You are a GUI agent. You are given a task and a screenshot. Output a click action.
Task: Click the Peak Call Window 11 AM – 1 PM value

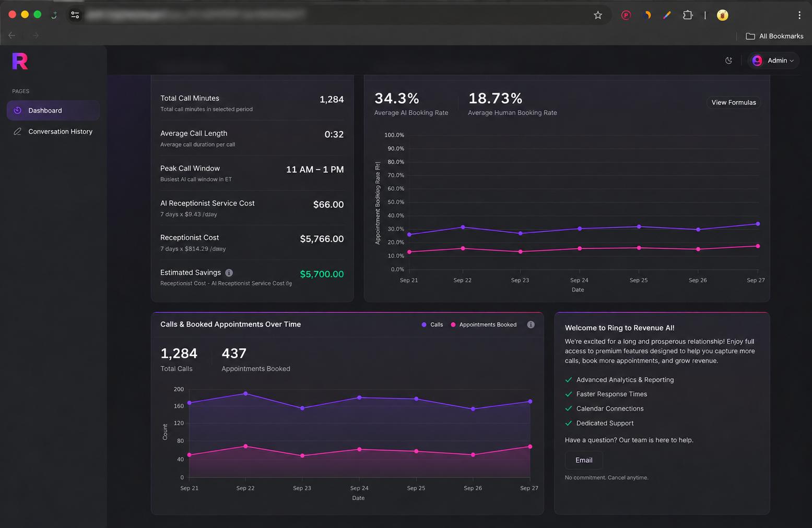pyautogui.click(x=315, y=170)
